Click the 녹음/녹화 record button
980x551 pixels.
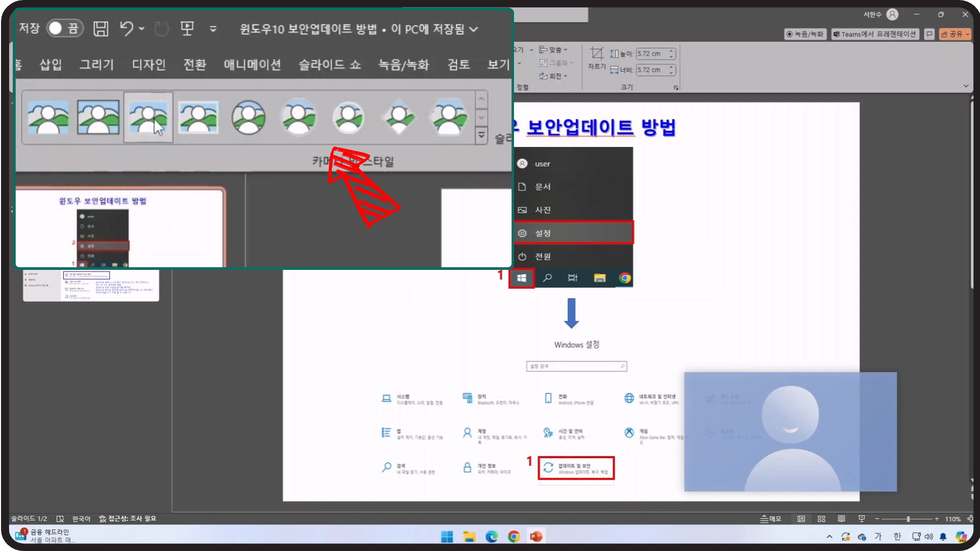805,34
